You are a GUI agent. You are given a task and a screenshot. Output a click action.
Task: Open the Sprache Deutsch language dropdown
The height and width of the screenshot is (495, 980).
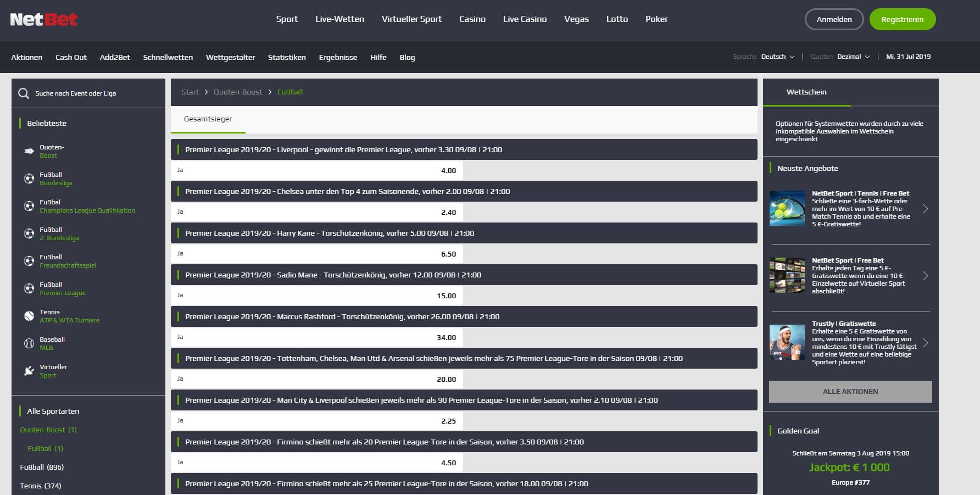tap(777, 57)
